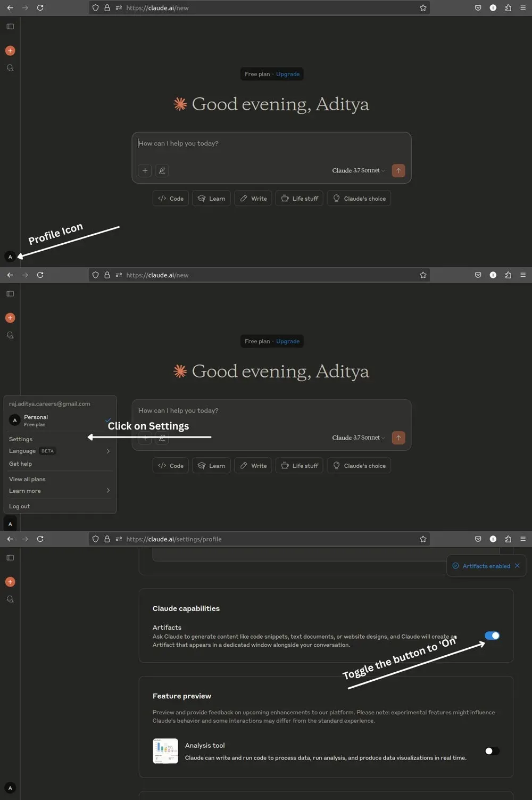Expand the Learn more submenu
This screenshot has width=532, height=800.
60,491
